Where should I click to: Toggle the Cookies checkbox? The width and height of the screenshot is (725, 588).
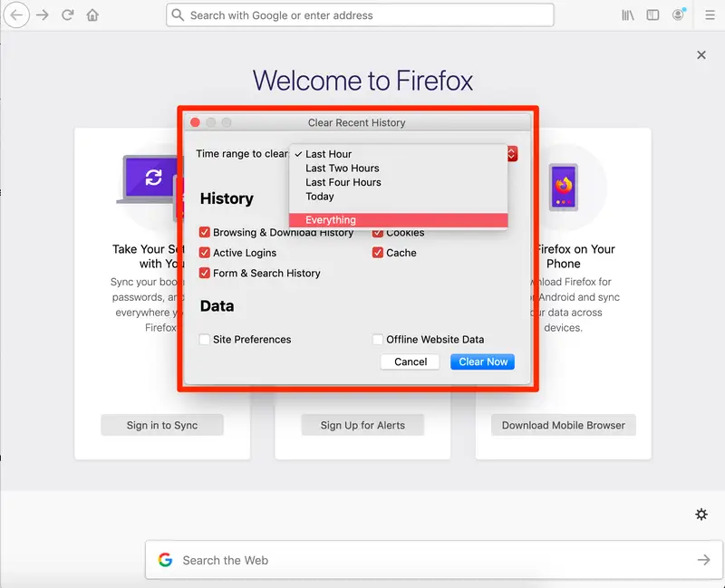coord(378,233)
